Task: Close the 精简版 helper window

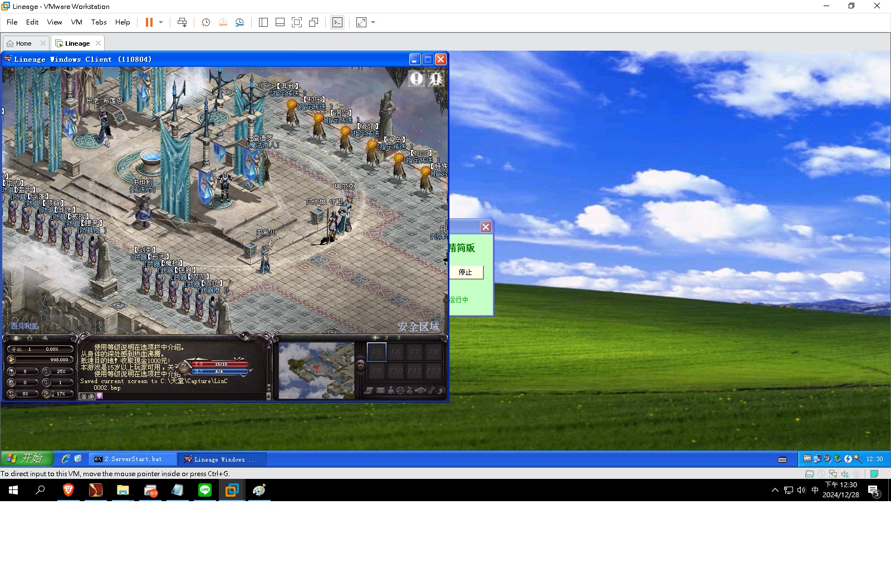Action: [486, 227]
